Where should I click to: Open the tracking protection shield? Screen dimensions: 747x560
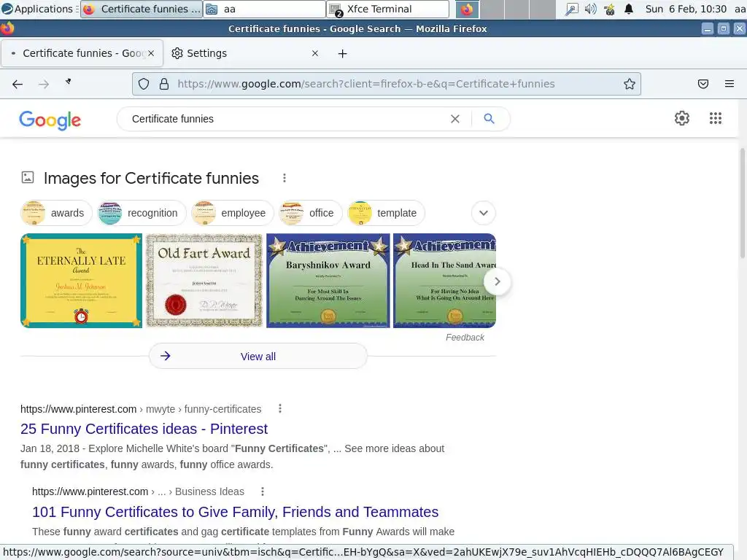tap(144, 85)
